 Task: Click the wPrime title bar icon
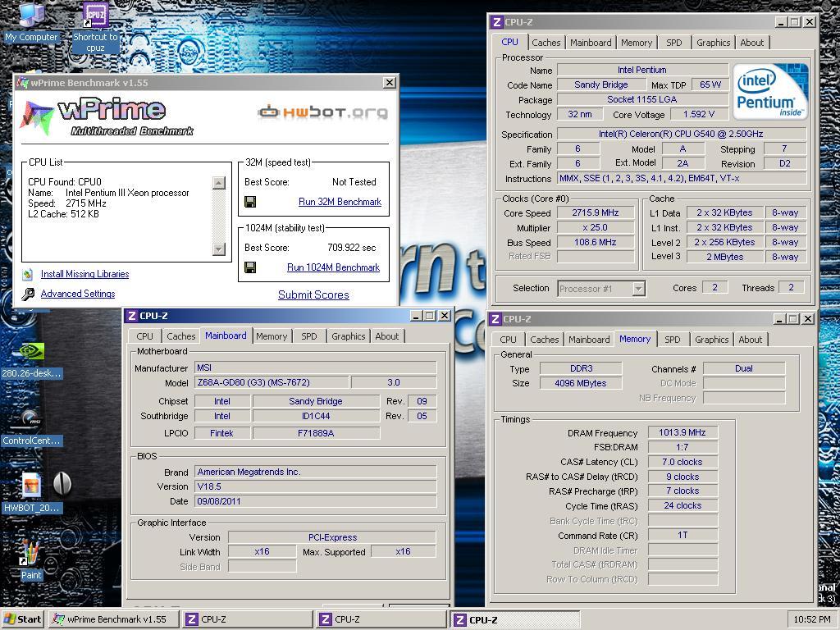click(22, 83)
